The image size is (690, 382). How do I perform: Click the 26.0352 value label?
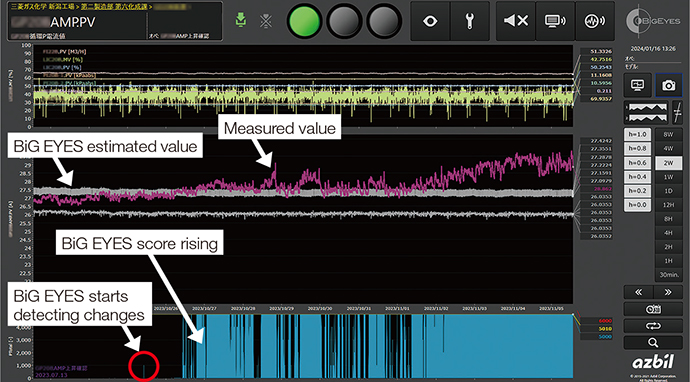click(x=596, y=236)
